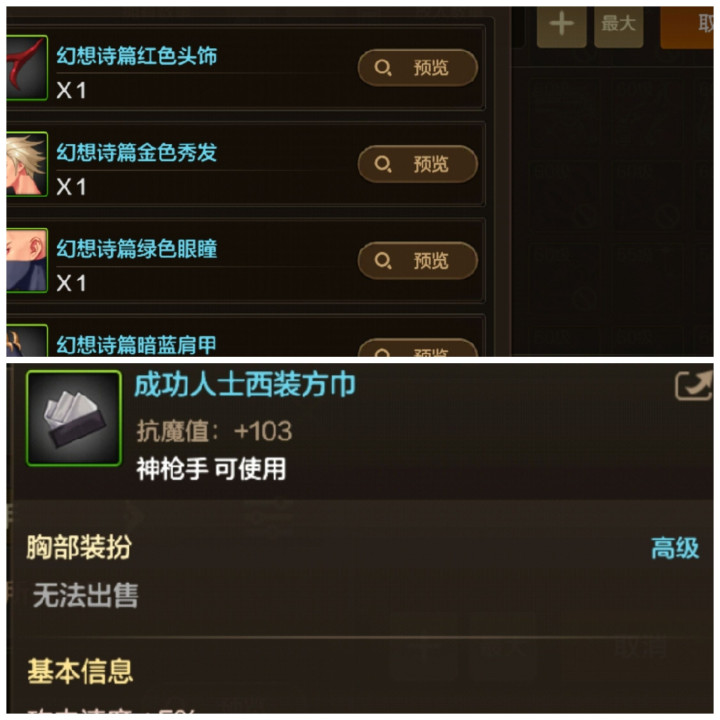Click the red headgear item icon
Screen dimensions: 720x720
click(x=27, y=68)
